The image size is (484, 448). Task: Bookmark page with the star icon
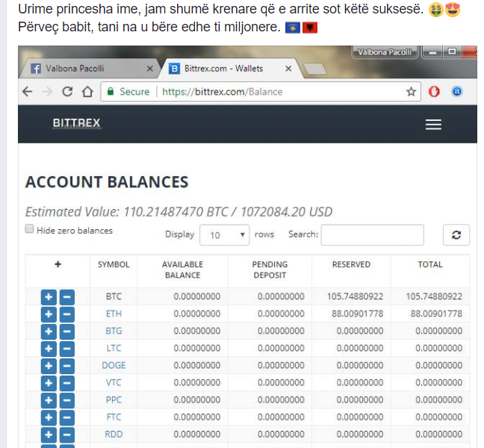(x=411, y=92)
